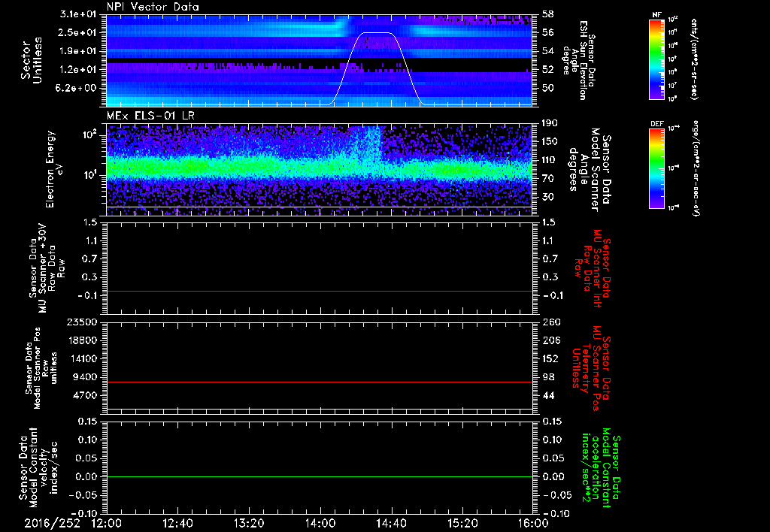Screen dimensions: 770x532
Task: Click the 15:20 time axis label
Action: (x=462, y=523)
